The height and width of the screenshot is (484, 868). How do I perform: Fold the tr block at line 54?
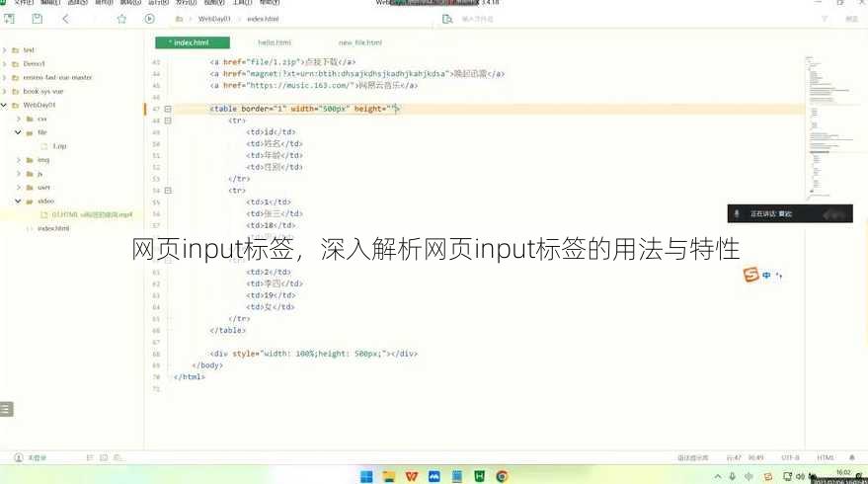[x=168, y=191]
